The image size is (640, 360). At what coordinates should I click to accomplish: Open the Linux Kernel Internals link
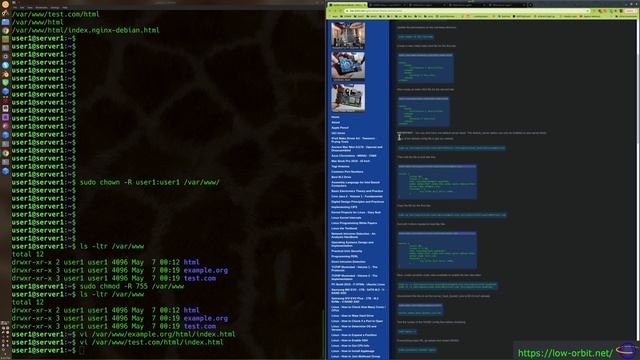346,218
